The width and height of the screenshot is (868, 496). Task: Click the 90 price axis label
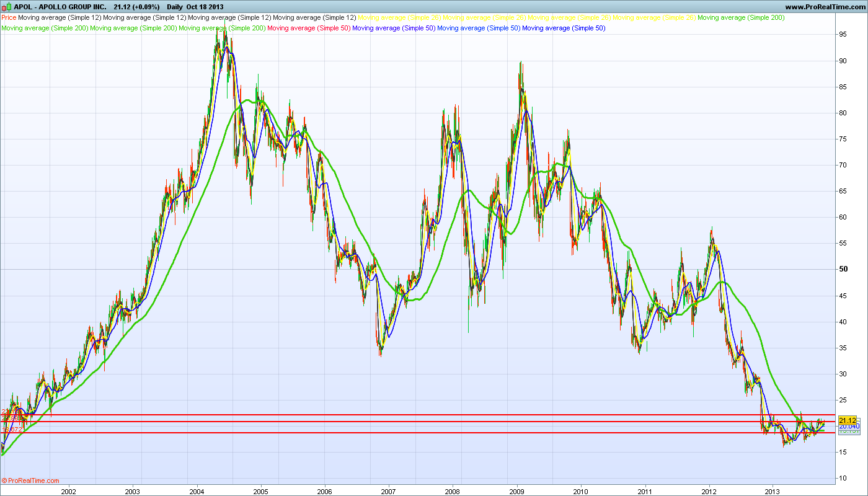pos(843,61)
